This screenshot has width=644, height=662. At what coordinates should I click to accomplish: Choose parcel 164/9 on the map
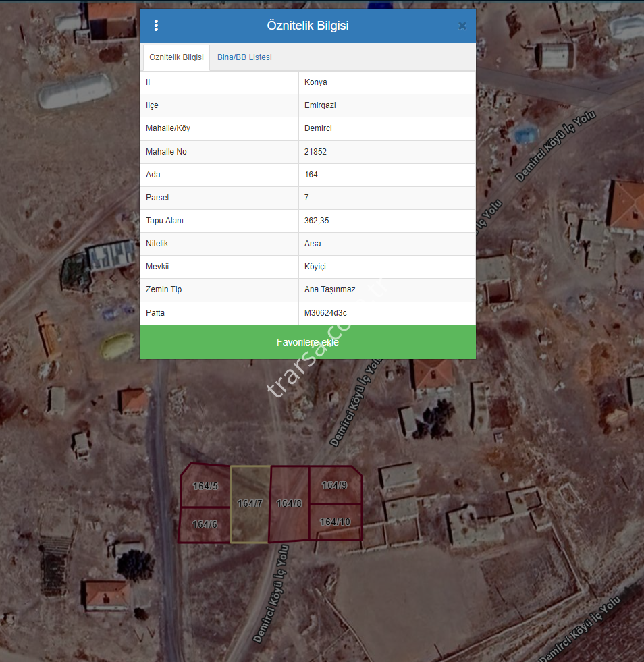334,485
